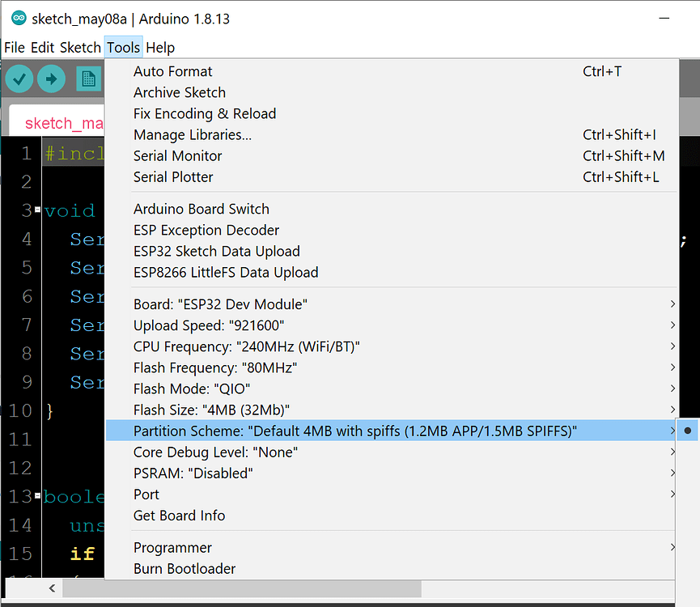The height and width of the screenshot is (607, 700).
Task: Launch the ESP Exception Decoder
Action: click(206, 230)
